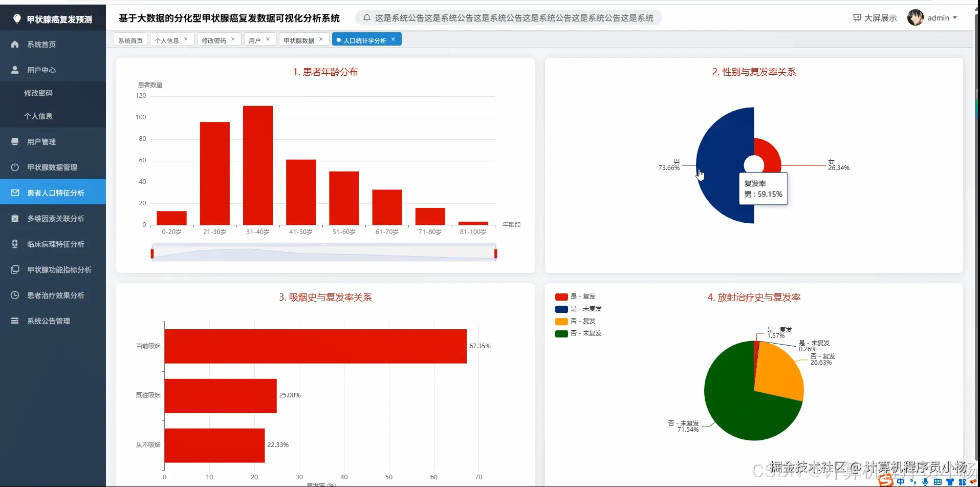Click the icon beside 临床病理特征分析
The width and height of the screenshot is (980, 487).
pyautogui.click(x=15, y=244)
